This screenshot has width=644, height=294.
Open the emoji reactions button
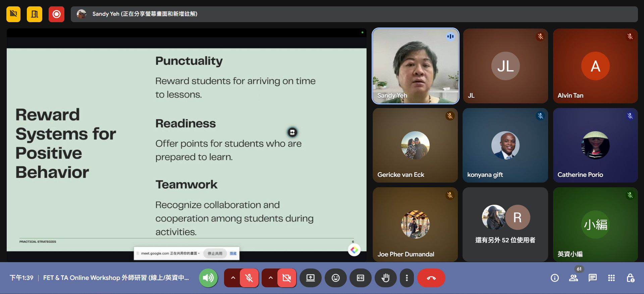click(x=335, y=278)
